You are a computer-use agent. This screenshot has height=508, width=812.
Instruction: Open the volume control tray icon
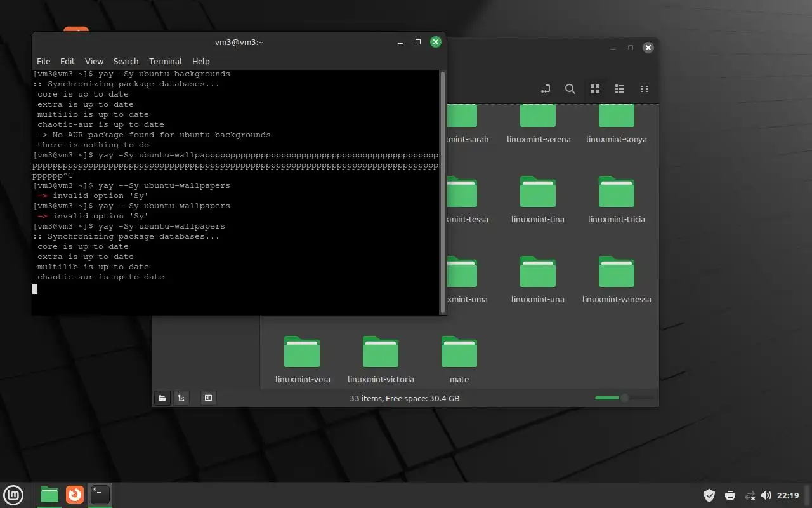766,495
